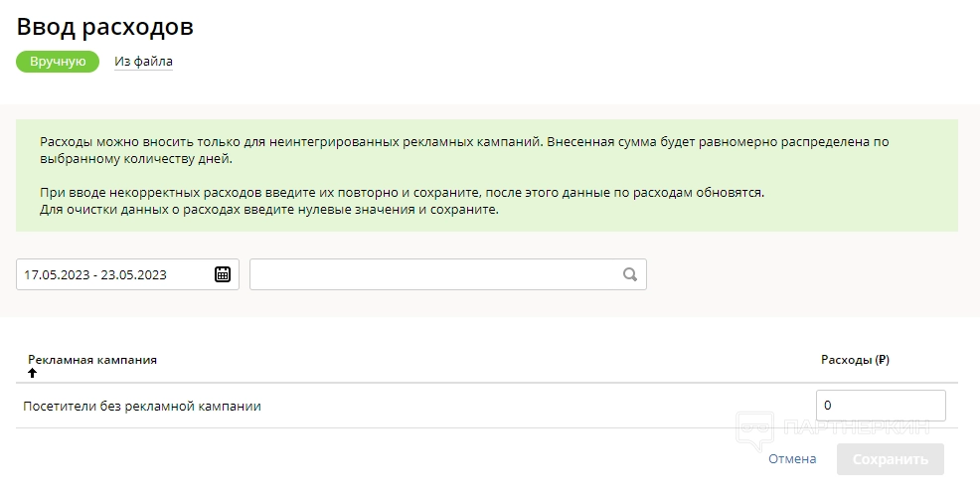Sort by the Рекламная кампания column header
Image resolution: width=980 pixels, height=504 pixels.
tap(92, 360)
